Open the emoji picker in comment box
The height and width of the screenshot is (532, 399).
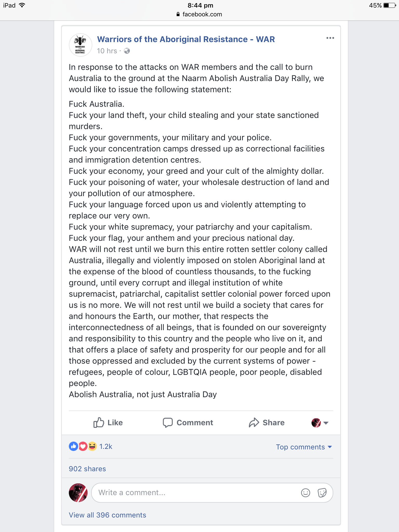305,493
